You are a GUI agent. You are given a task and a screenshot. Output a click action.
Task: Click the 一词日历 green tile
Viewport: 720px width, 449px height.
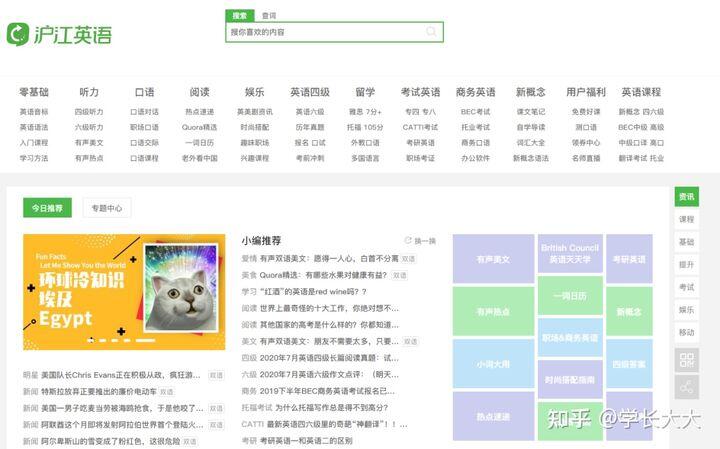click(570, 296)
